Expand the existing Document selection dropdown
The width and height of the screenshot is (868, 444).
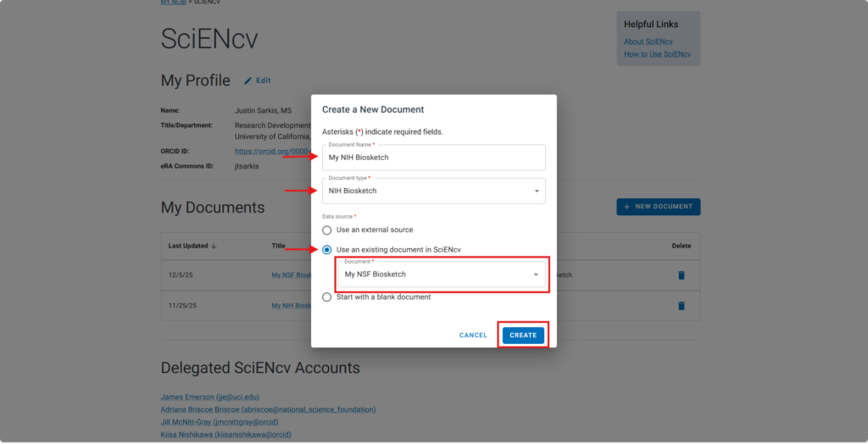pos(536,275)
